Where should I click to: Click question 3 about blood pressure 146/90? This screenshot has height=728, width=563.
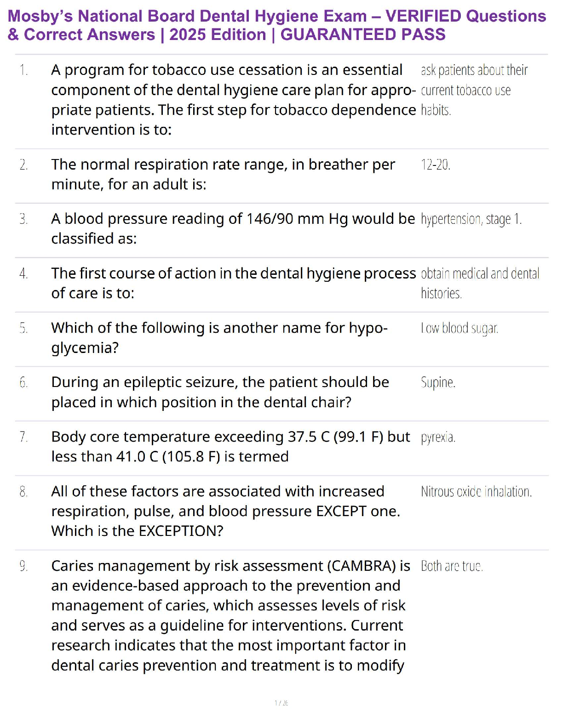pyautogui.click(x=232, y=228)
